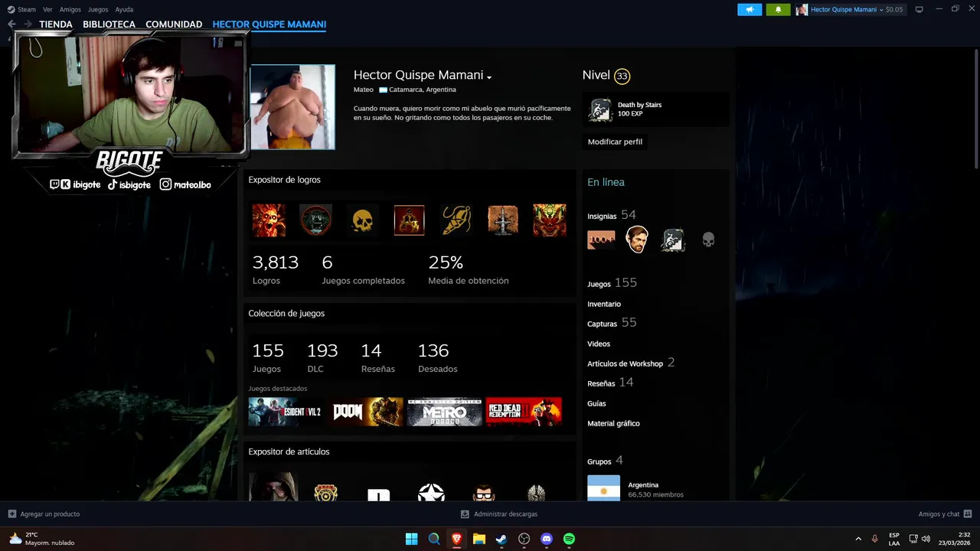Open Brave browser from taskbar
Screen dimensions: 980x551
click(x=456, y=539)
